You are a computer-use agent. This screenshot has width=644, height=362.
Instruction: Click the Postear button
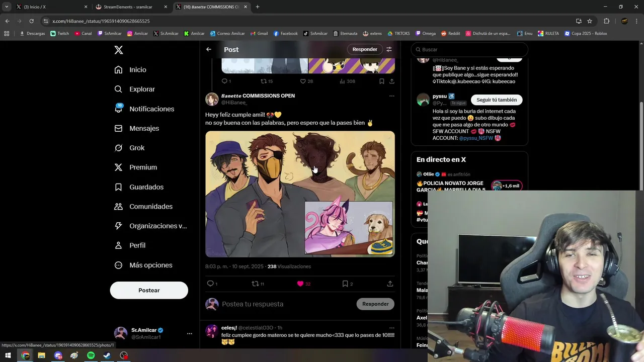pyautogui.click(x=149, y=290)
